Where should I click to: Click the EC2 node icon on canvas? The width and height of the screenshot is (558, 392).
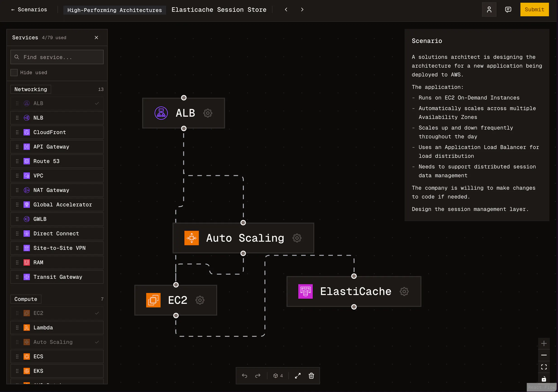point(153,300)
